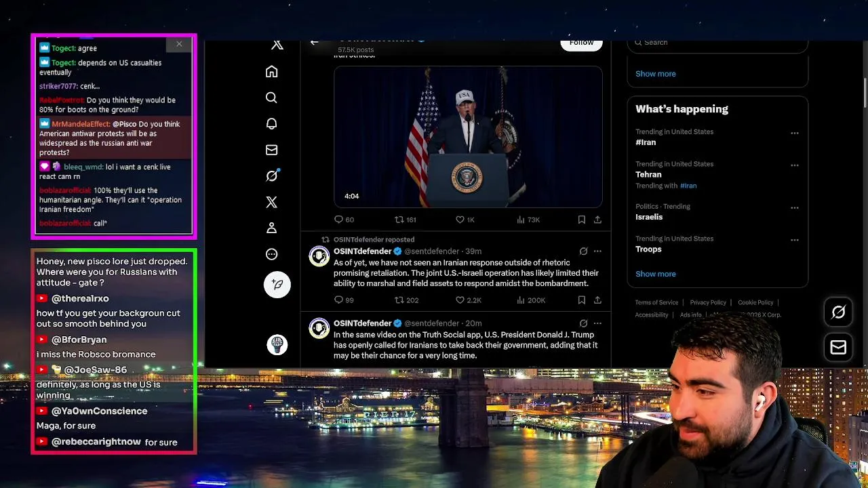Repost the video post with 161 reposts
The height and width of the screenshot is (488, 868).
click(406, 220)
